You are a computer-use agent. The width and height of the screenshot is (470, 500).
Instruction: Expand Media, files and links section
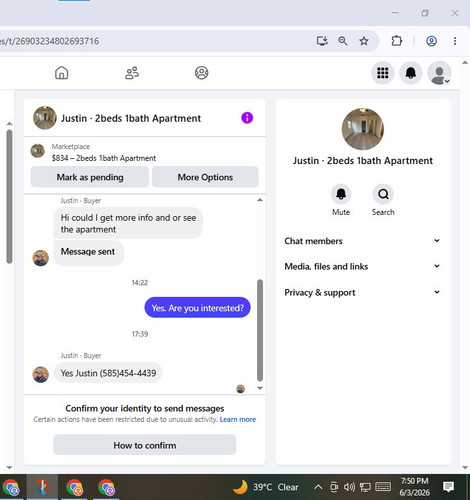click(x=363, y=266)
